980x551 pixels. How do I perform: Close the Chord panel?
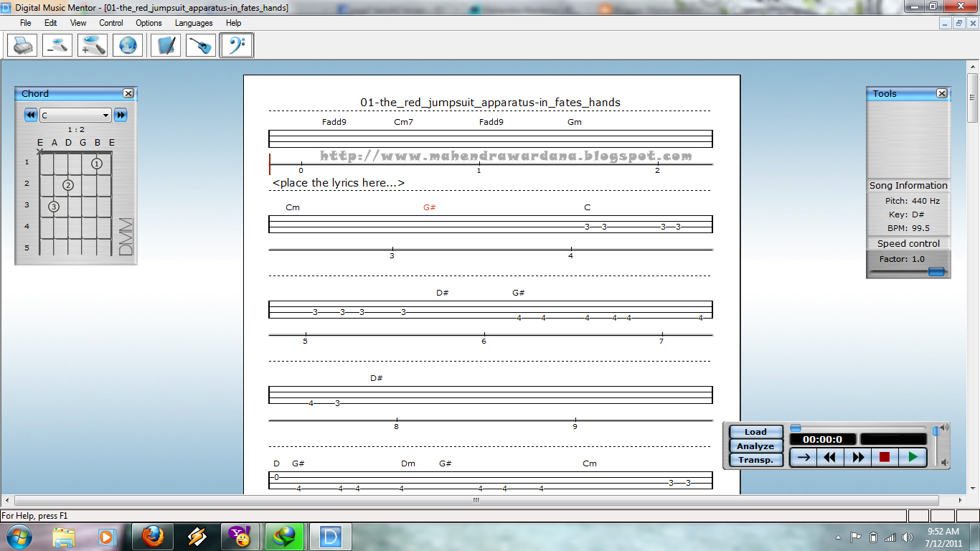tap(128, 93)
